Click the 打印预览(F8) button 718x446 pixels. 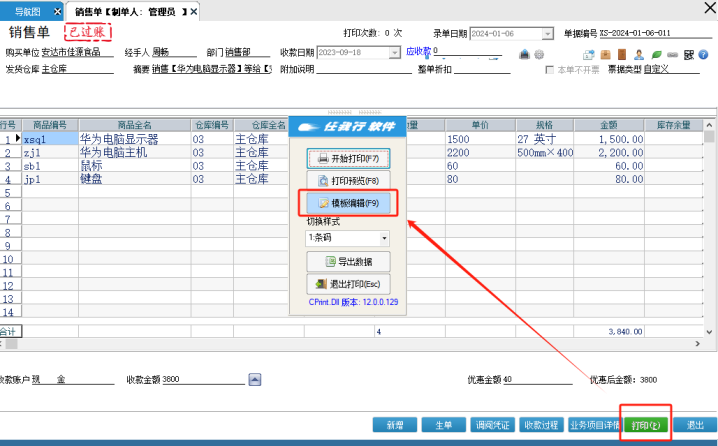pyautogui.click(x=348, y=181)
